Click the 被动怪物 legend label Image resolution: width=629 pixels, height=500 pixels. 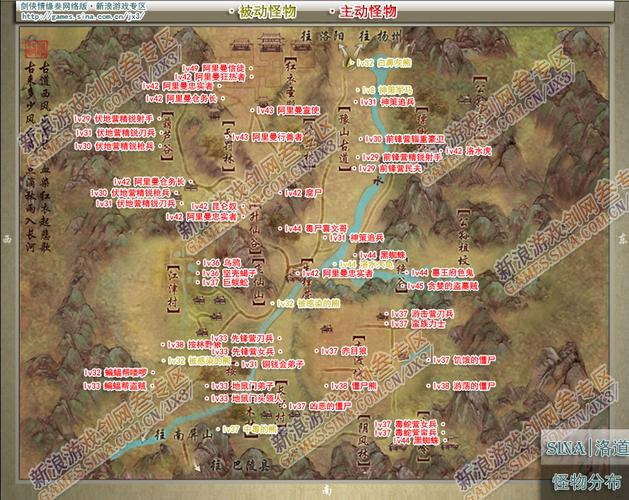click(x=267, y=12)
